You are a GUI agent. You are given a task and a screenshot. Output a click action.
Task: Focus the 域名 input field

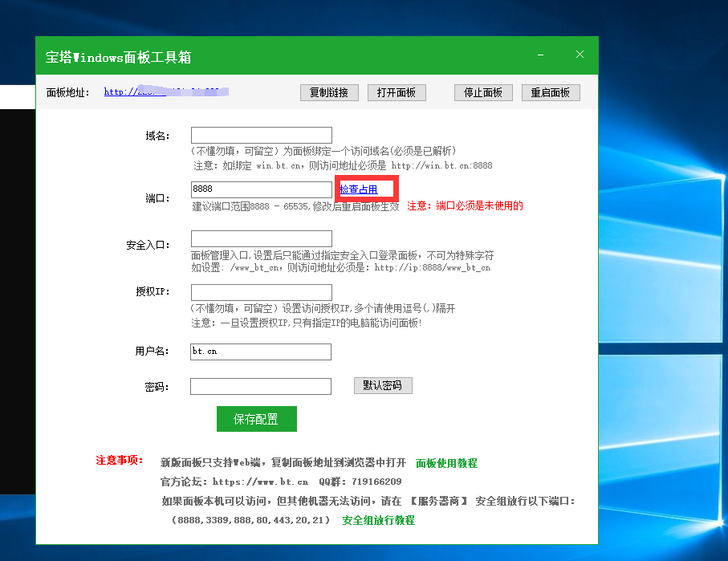click(262, 135)
